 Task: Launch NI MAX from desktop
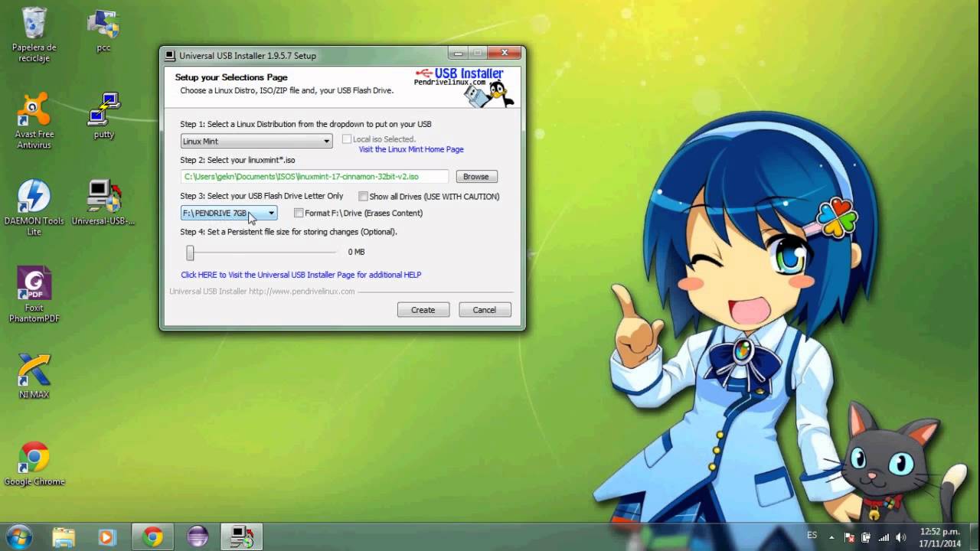tap(34, 377)
